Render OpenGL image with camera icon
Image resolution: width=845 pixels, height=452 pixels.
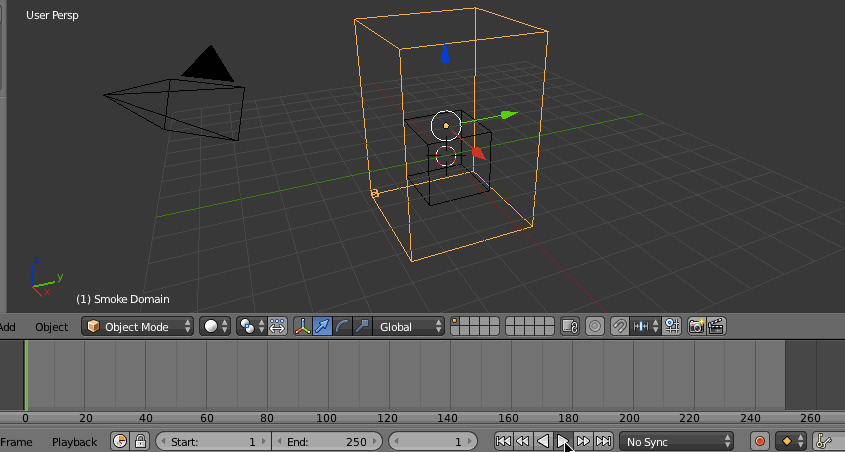pos(697,326)
